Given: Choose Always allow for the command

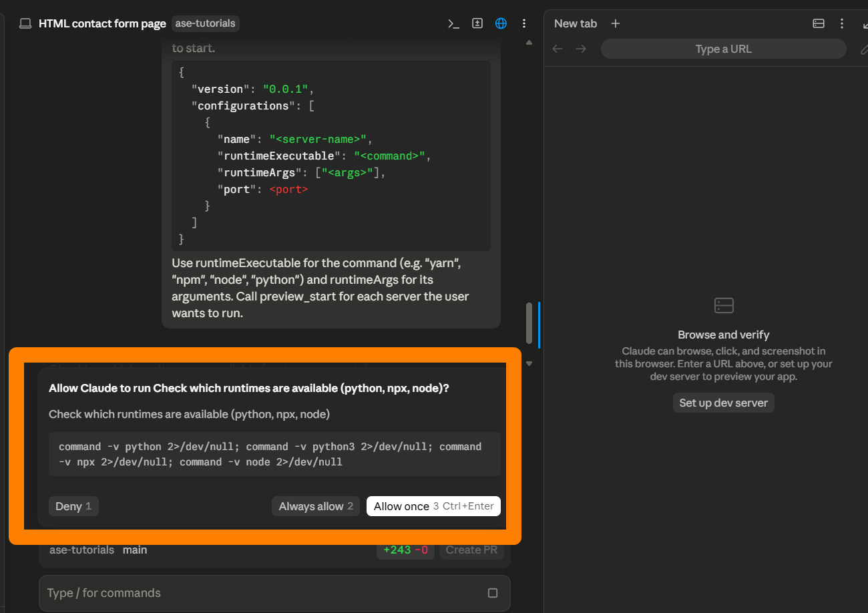Looking at the screenshot, I should click(316, 506).
